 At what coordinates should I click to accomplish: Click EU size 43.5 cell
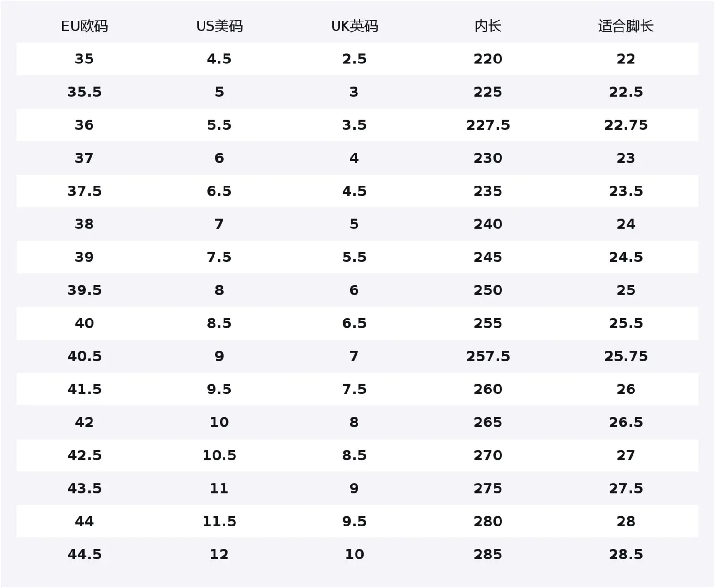(84, 488)
